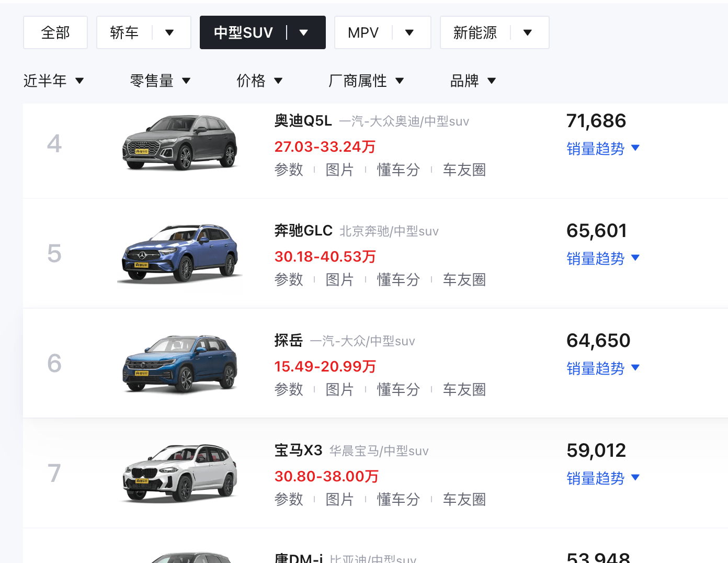Open 懂车分 link for 宝马X3

coord(399,499)
